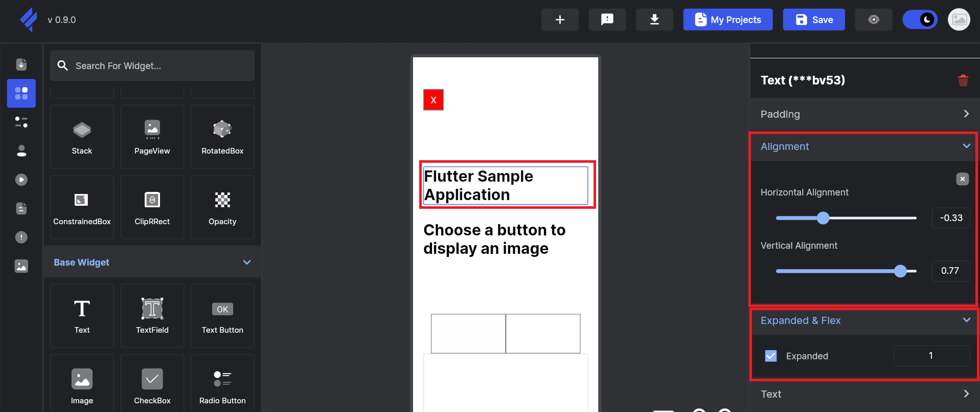Screen dimensions: 980x412
Task: Open My Projects
Action: [x=727, y=20]
